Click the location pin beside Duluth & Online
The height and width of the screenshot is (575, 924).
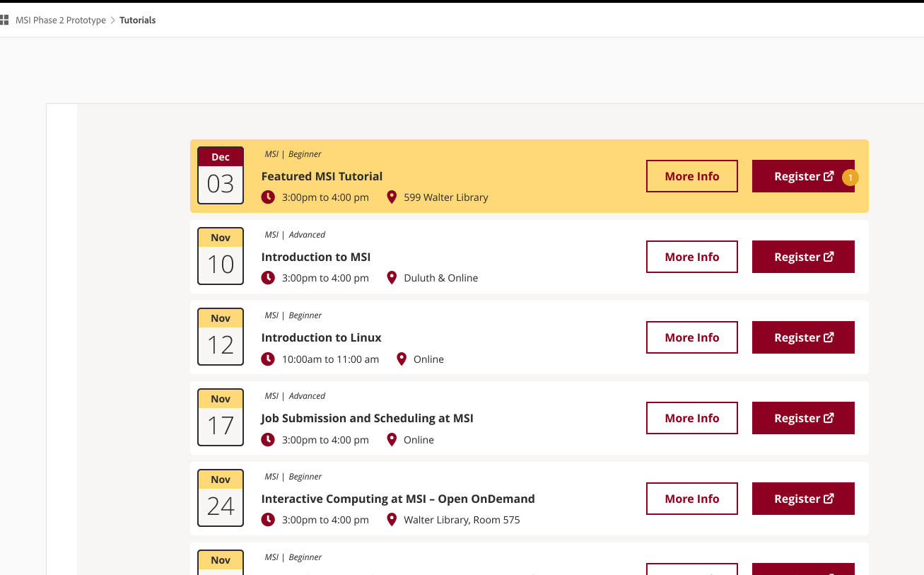[392, 278]
